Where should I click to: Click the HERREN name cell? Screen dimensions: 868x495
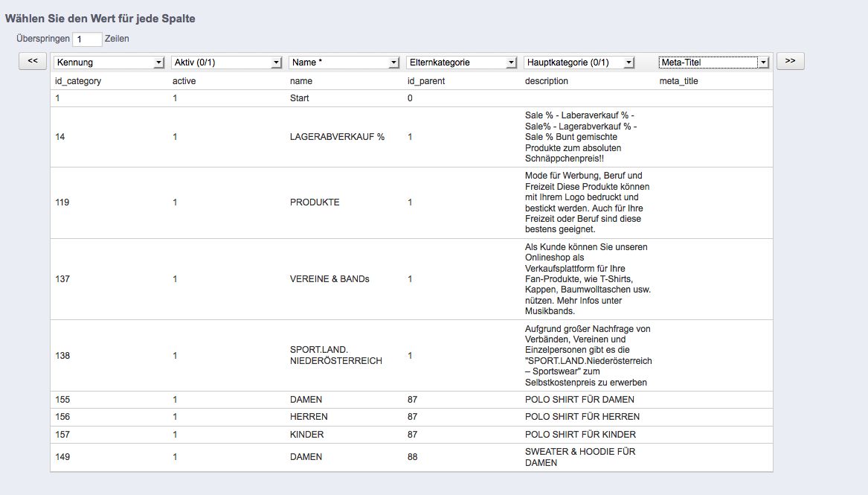[x=309, y=417]
